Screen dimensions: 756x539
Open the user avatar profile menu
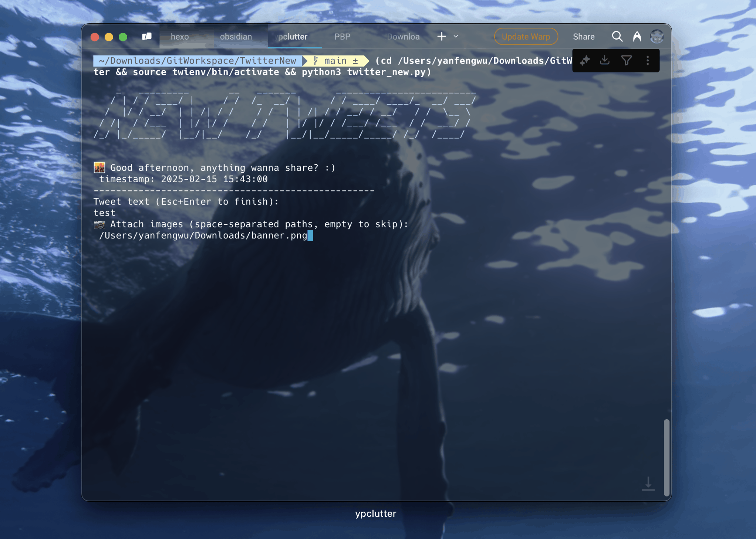coord(657,36)
